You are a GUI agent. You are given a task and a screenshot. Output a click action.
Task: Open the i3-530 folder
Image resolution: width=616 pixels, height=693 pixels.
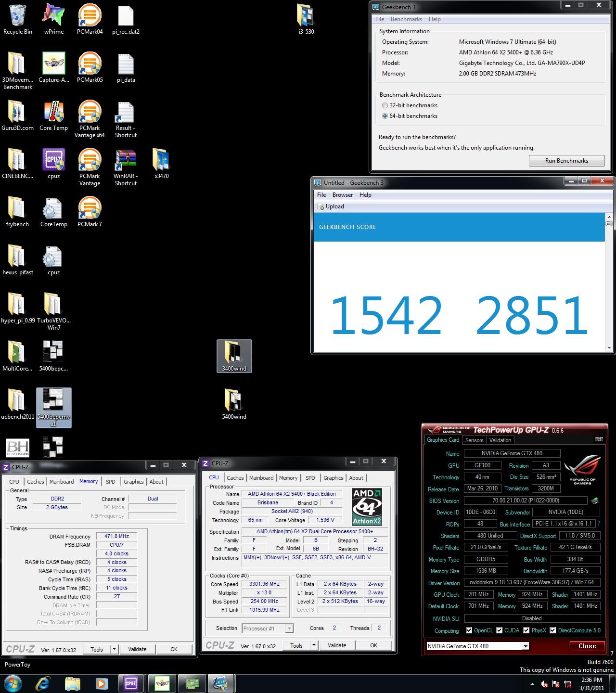pyautogui.click(x=306, y=20)
